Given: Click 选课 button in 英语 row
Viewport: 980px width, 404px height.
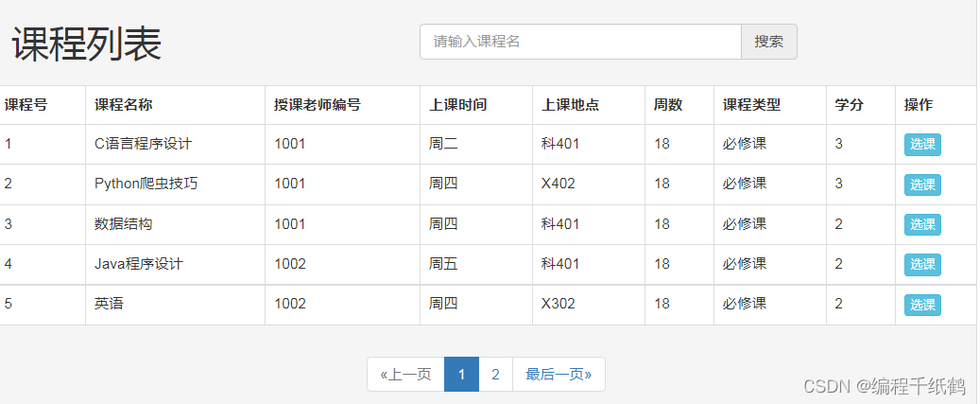Looking at the screenshot, I should 922,305.
